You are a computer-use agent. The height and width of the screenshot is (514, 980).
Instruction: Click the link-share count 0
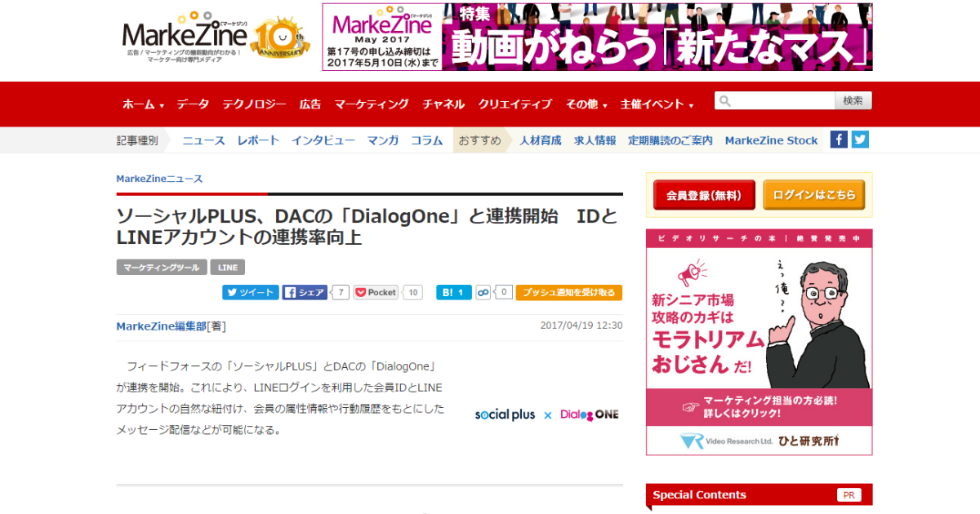[504, 292]
